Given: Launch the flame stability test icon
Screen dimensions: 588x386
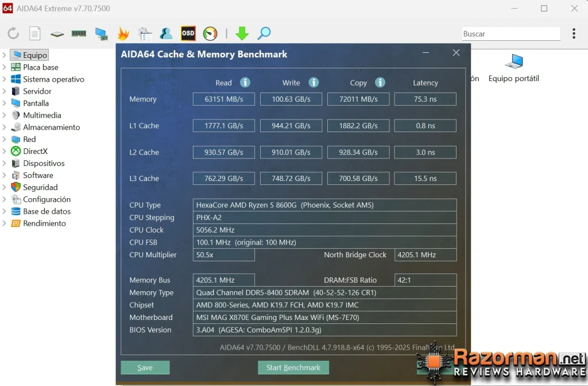Looking at the screenshot, I should (123, 34).
